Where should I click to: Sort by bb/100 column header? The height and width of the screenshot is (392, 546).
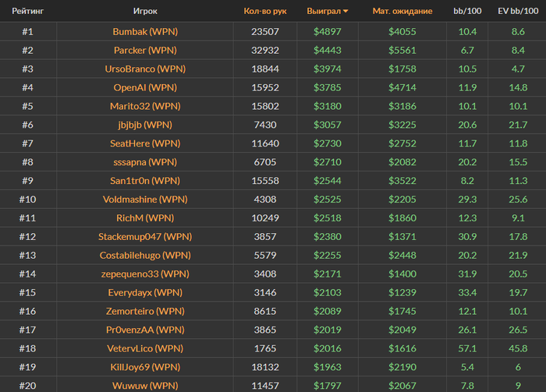point(467,12)
